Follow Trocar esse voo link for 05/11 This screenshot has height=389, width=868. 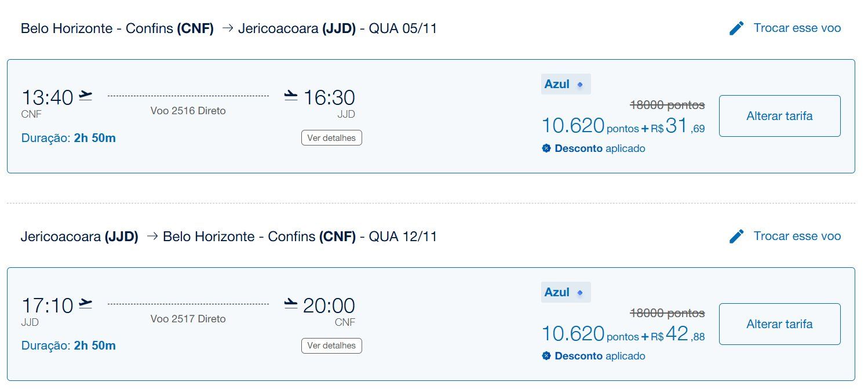tap(797, 28)
